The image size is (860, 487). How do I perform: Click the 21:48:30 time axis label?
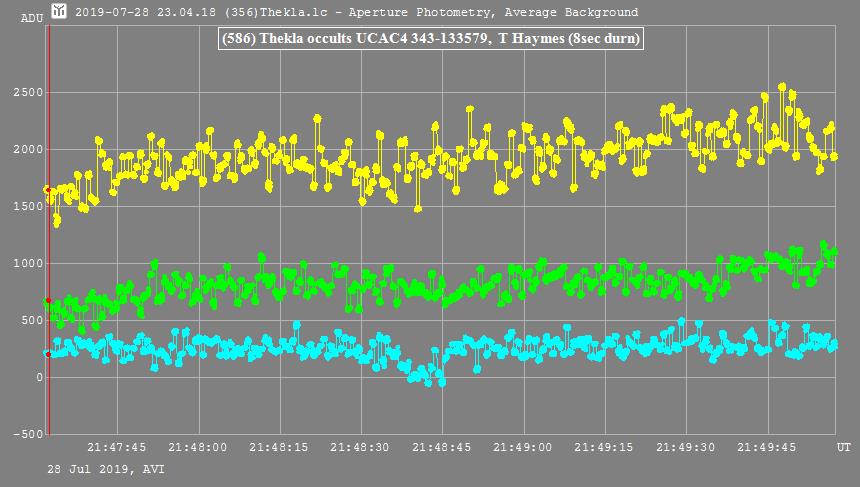tap(361, 448)
